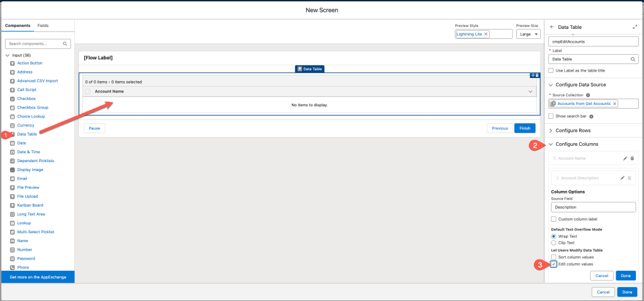Click Get more on the AppExchange

37,276
